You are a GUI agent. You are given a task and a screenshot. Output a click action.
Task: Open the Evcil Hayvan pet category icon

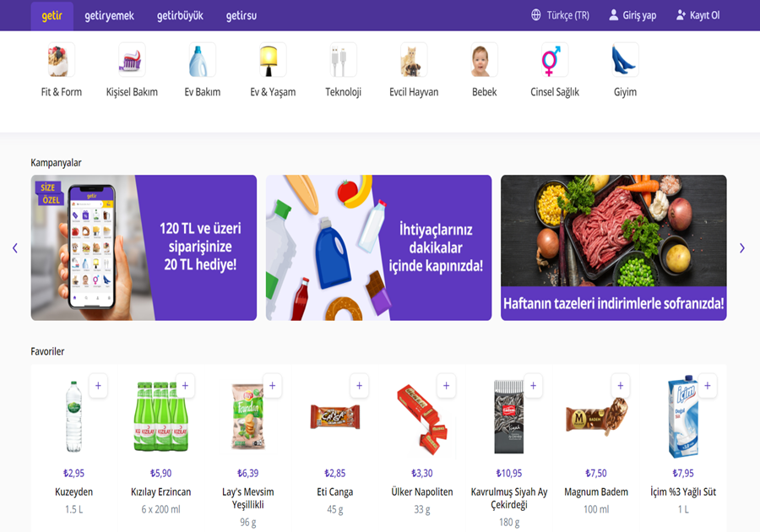[414, 60]
